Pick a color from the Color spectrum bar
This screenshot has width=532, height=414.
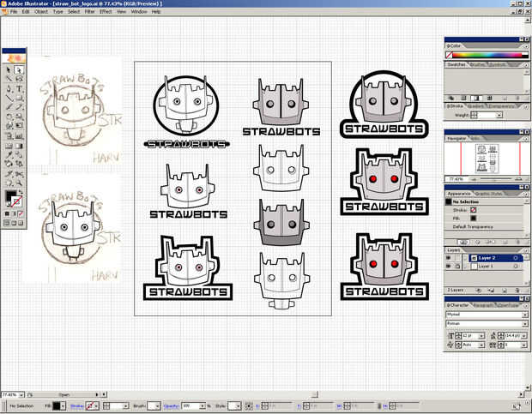coord(487,55)
